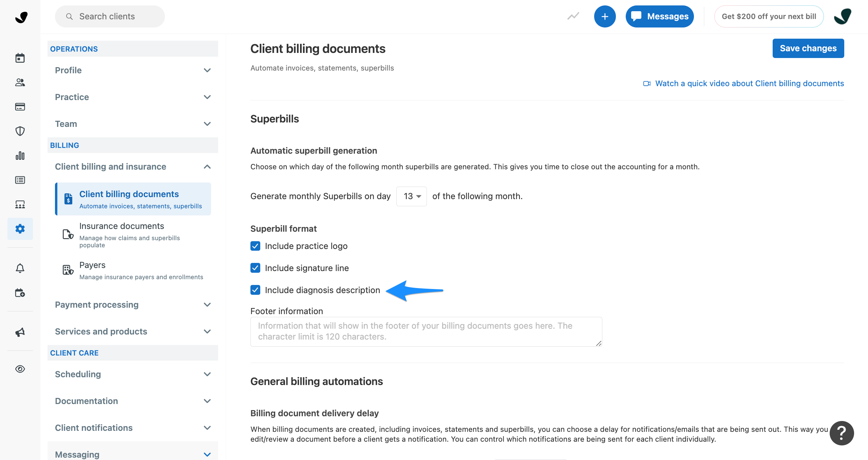Image resolution: width=868 pixels, height=460 pixels.
Task: Expand the Scheduling section
Action: click(x=133, y=374)
